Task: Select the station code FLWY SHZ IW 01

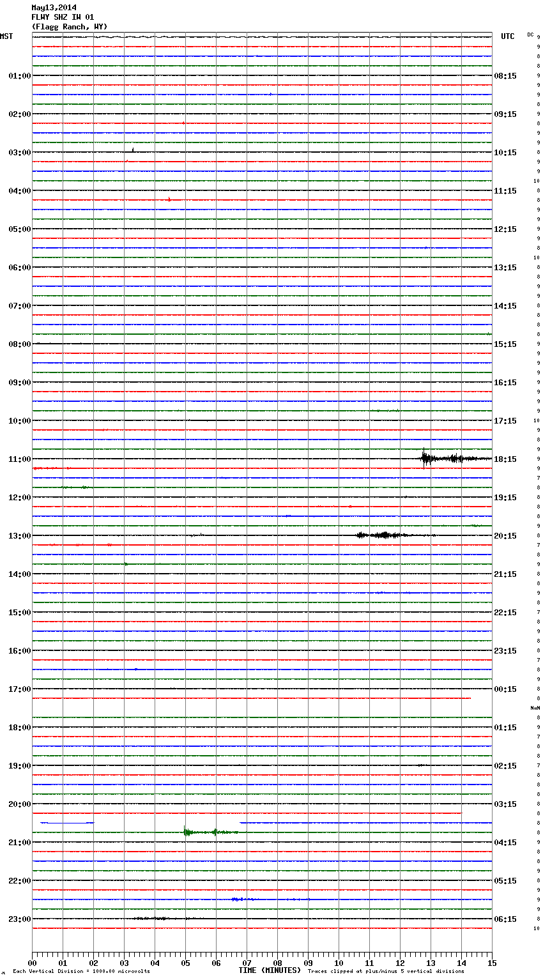Action: pyautogui.click(x=63, y=17)
